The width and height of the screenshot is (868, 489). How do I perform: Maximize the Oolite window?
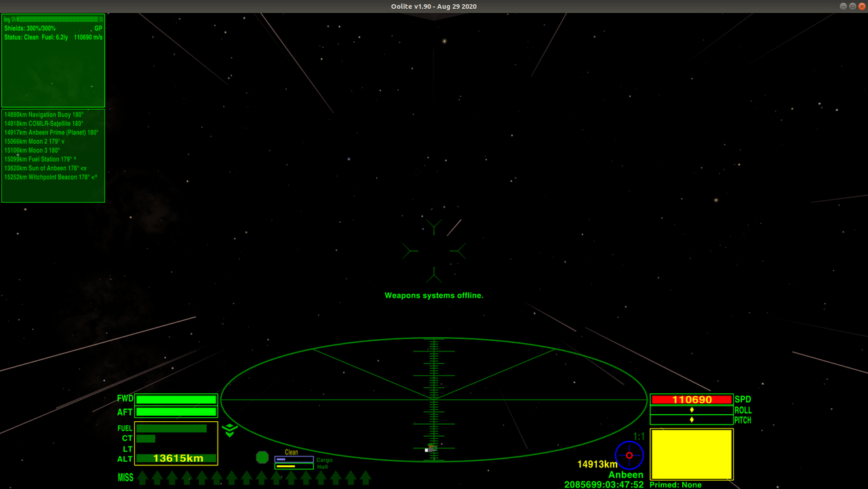pyautogui.click(x=852, y=6)
